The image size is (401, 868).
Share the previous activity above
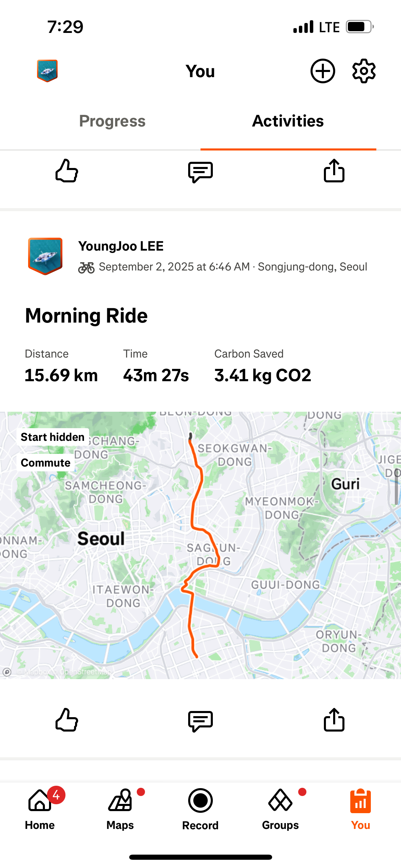334,171
